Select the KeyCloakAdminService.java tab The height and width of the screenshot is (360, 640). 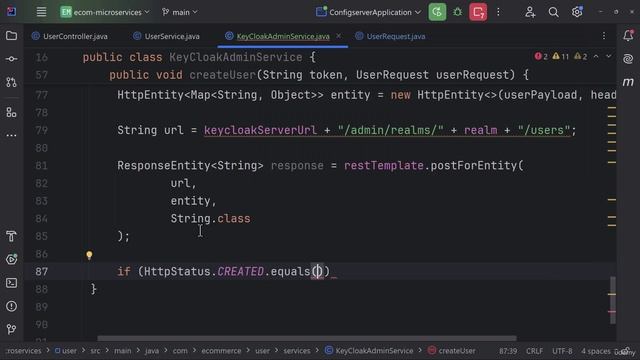point(282,36)
